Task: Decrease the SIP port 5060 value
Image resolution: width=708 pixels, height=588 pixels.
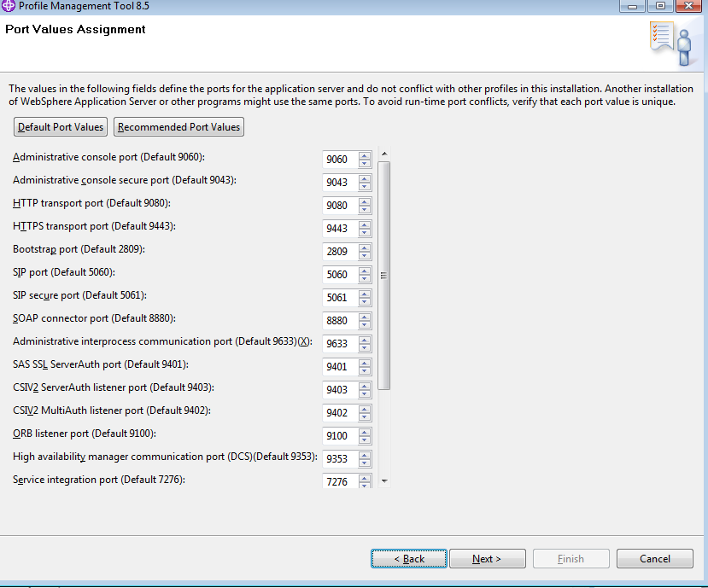Action: tap(365, 278)
